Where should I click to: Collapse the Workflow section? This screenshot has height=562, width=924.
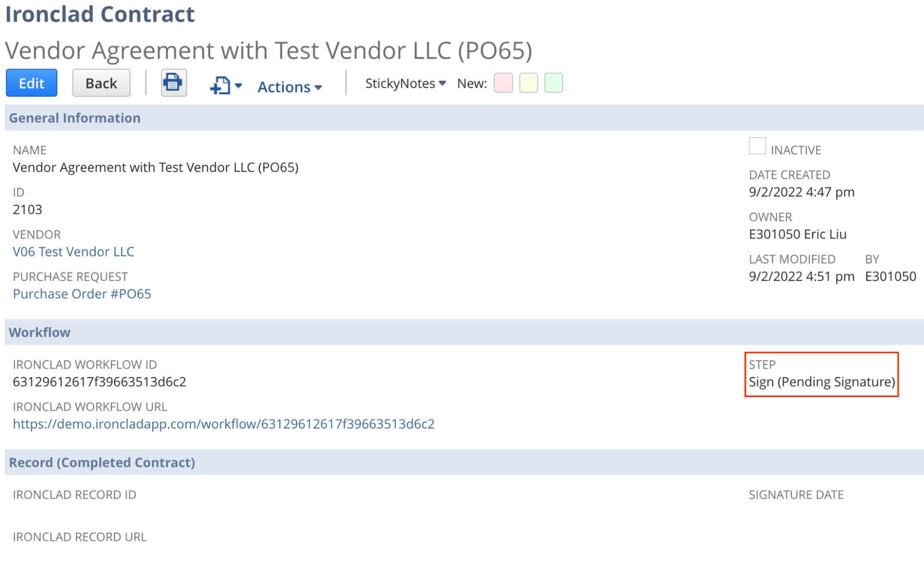[x=40, y=332]
